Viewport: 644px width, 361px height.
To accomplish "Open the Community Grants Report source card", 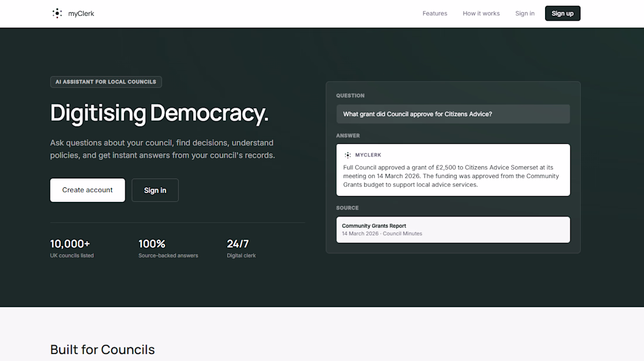I will 453,230.
